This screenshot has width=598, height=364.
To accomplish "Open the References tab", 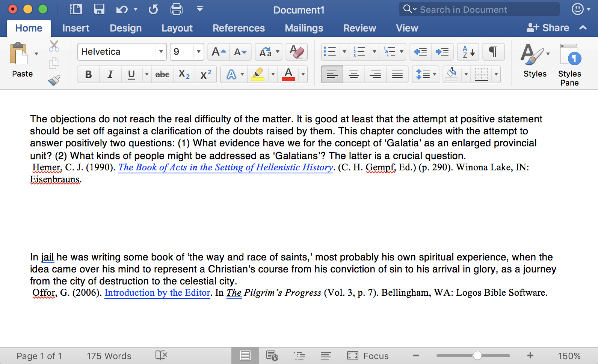I will click(239, 28).
